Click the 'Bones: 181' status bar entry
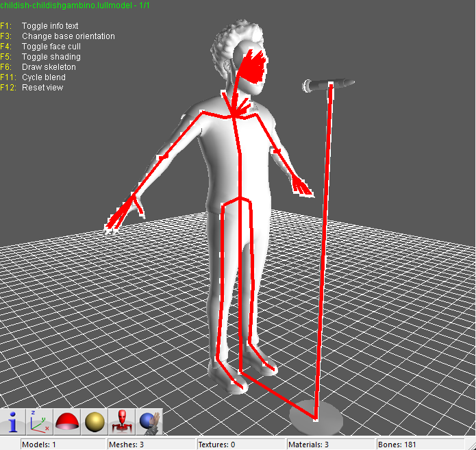 point(421,445)
